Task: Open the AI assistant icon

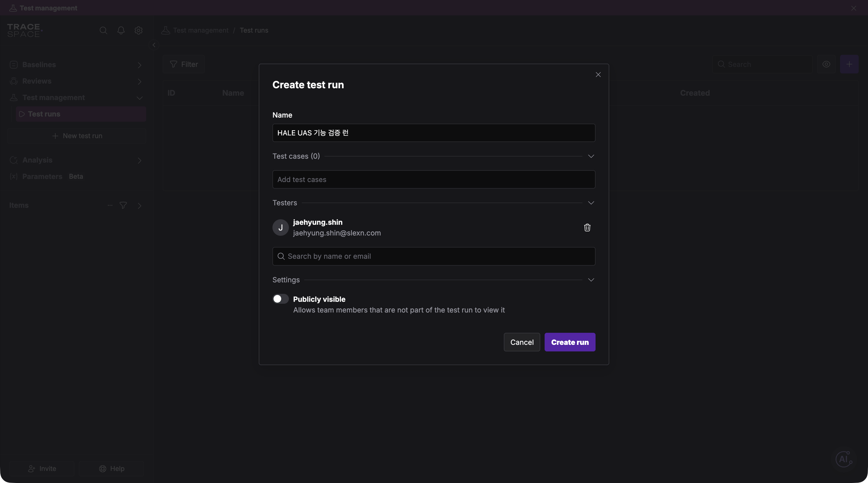Action: 844,459
